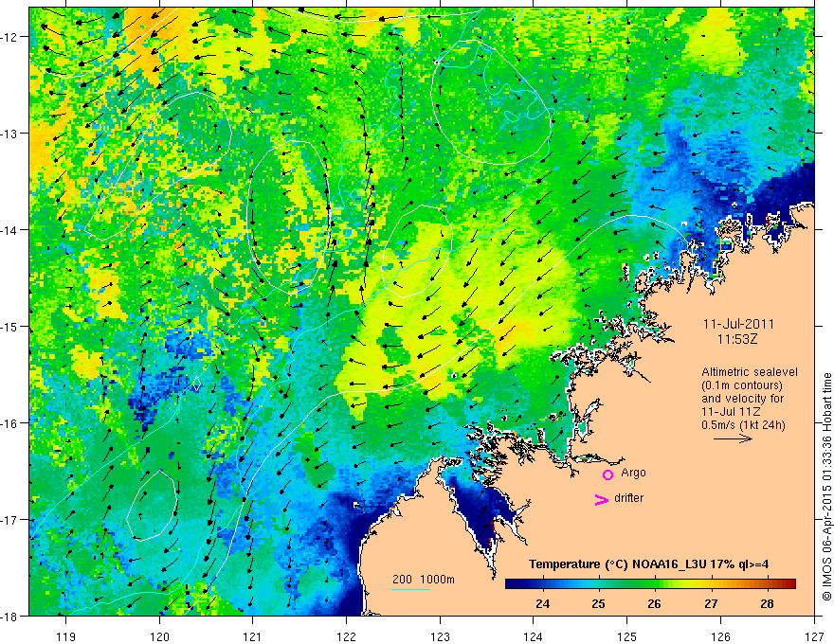
Task: Click the latitude axis label -14
Action: 10,230
